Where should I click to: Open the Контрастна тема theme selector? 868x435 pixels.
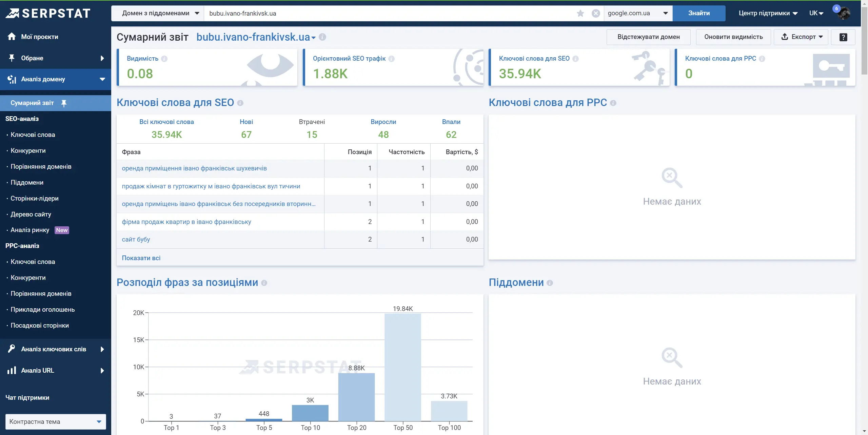[56, 422]
